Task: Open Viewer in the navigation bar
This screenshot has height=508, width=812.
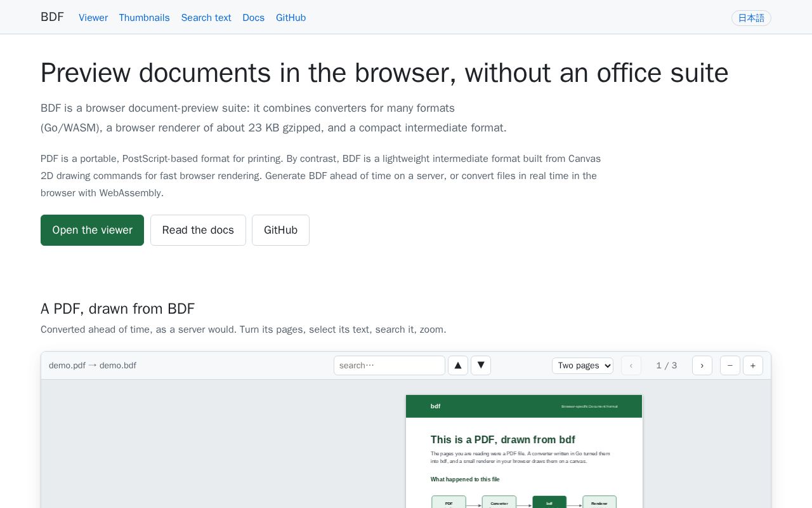Action: (93, 18)
